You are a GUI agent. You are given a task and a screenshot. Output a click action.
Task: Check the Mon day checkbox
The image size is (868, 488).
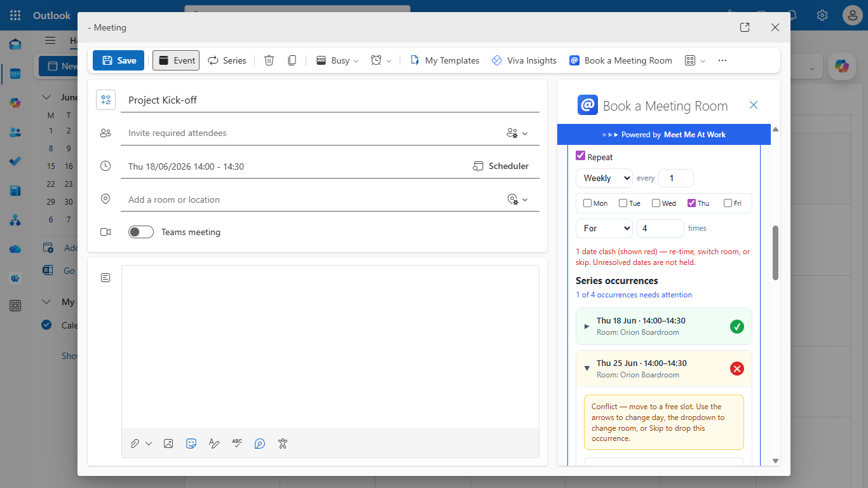588,203
